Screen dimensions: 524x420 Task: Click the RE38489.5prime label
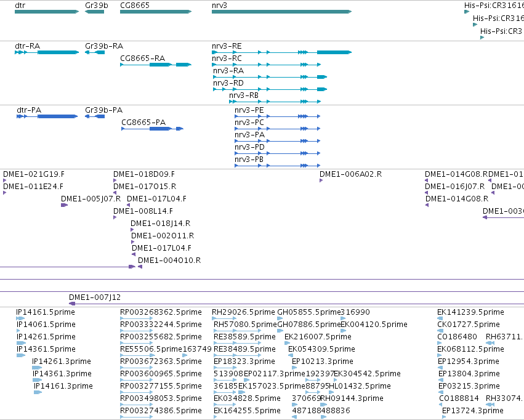(x=244, y=350)
